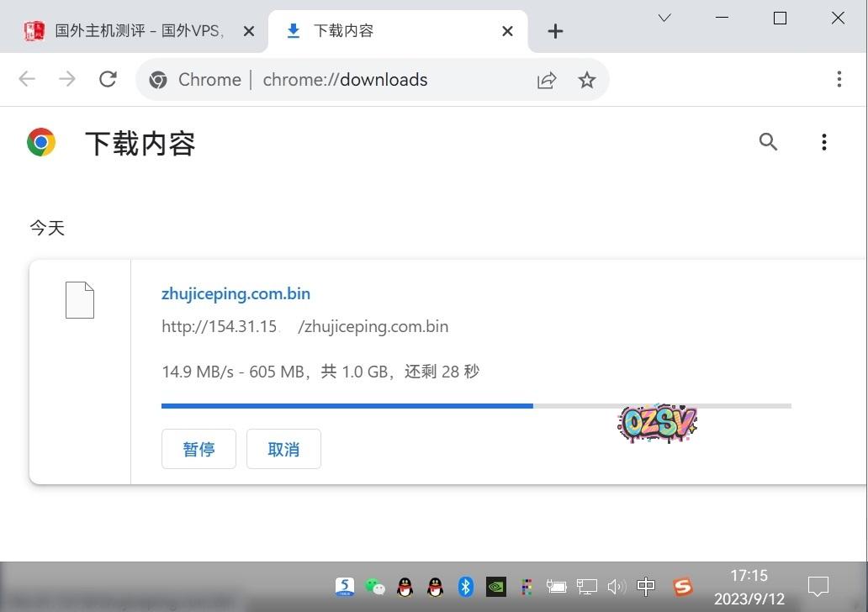
Task: Open Chrome's main three-dot menu
Action: [x=839, y=80]
